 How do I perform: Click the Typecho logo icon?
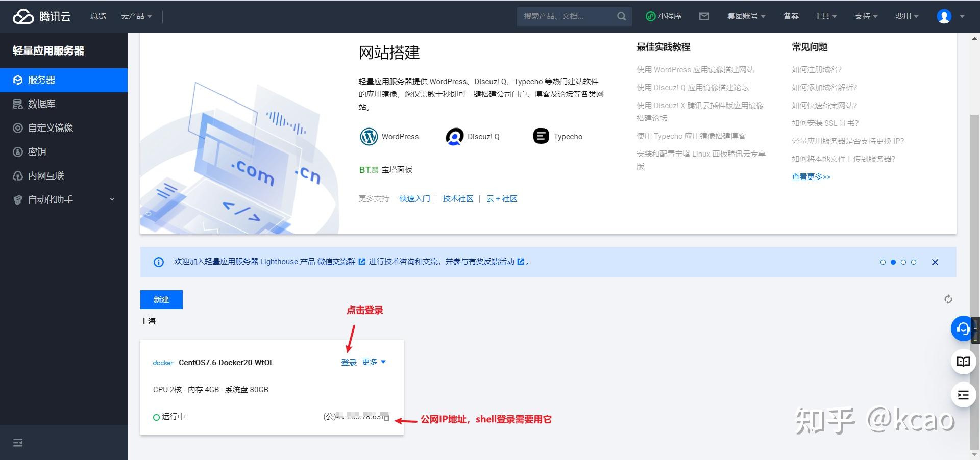click(x=541, y=136)
